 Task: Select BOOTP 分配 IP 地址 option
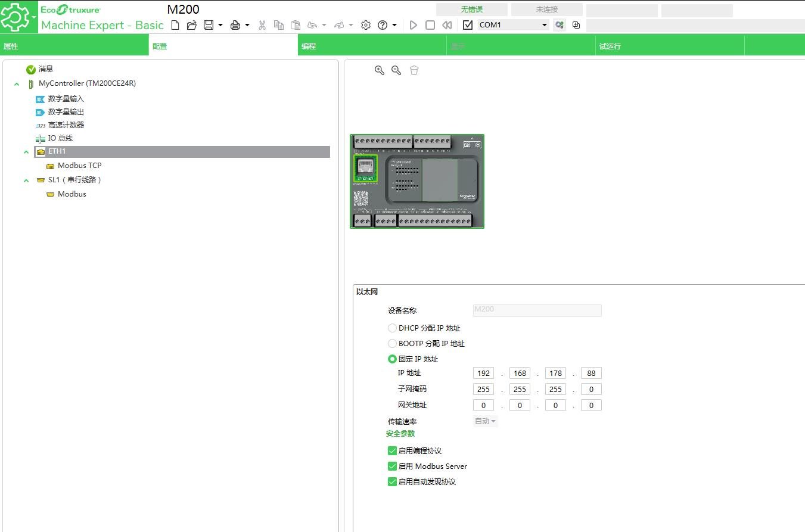(x=392, y=344)
